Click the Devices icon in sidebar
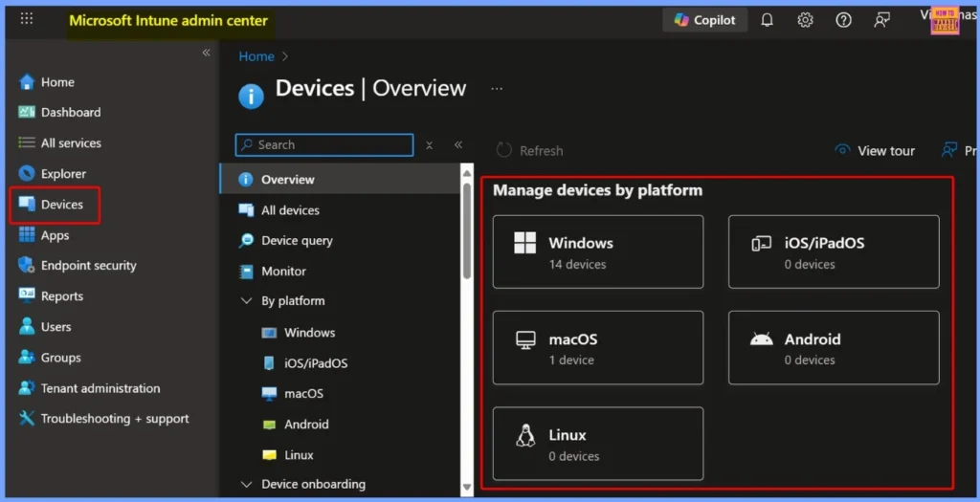Image resolution: width=980 pixels, height=502 pixels. tap(26, 205)
